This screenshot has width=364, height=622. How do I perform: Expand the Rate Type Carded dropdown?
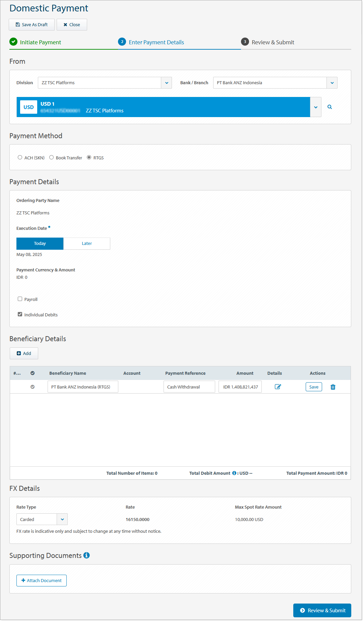[62, 519]
